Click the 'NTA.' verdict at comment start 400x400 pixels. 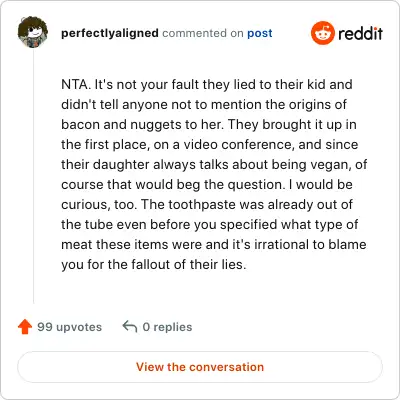76,84
